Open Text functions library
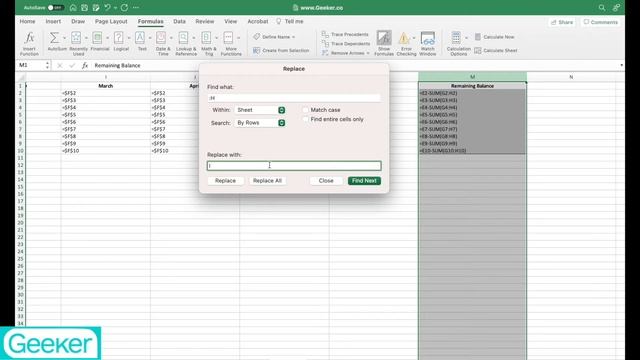Image resolution: width=640 pixels, height=360 pixels. [142, 42]
